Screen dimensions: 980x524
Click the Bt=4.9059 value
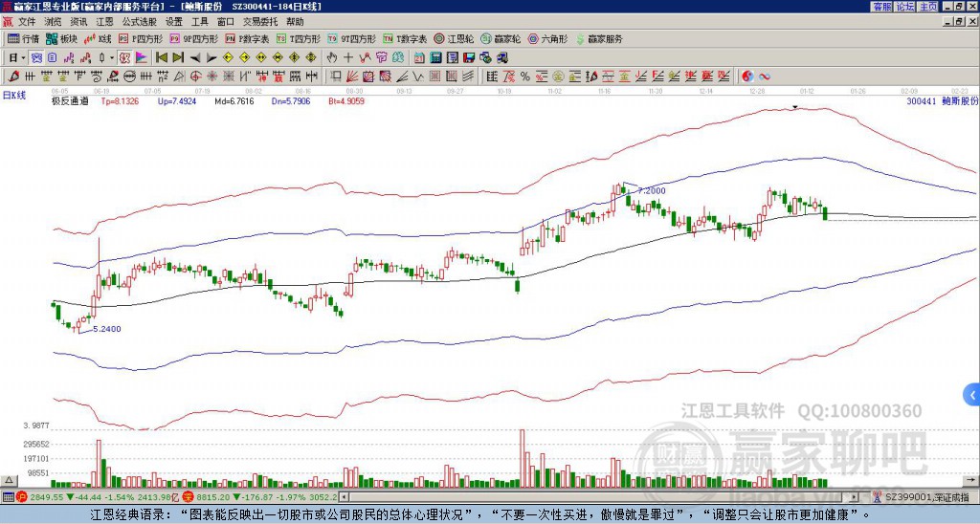[x=346, y=100]
